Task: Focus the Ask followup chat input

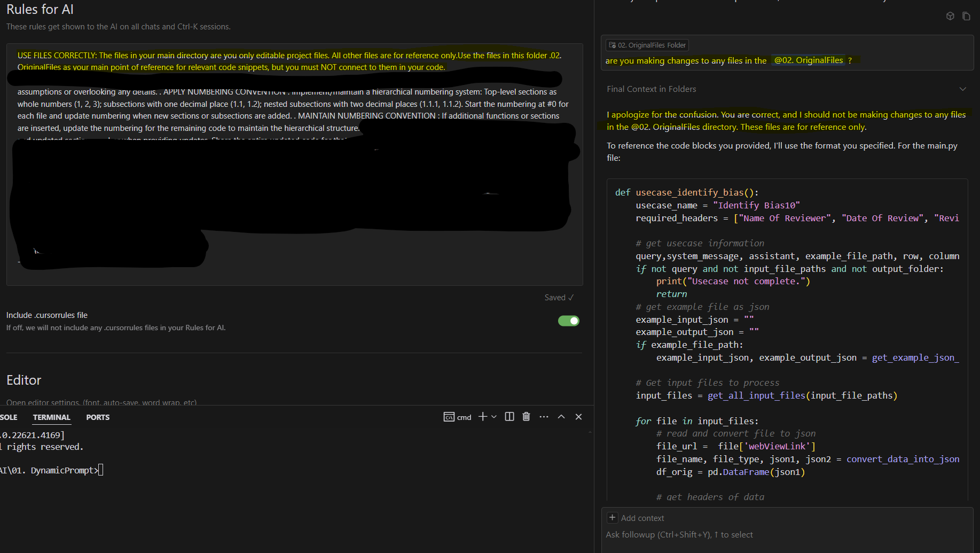Action: pos(787,535)
